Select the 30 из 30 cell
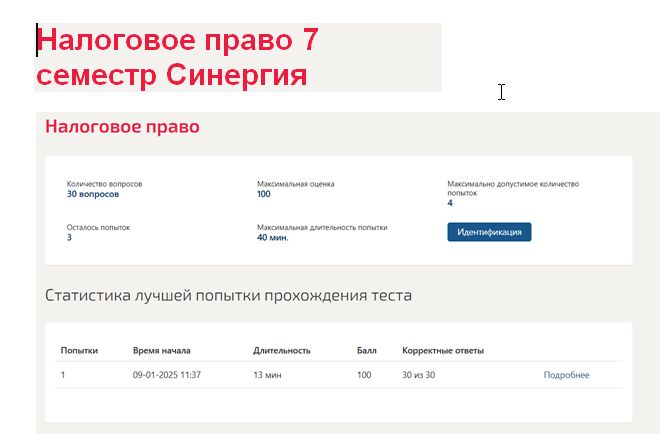 (418, 375)
